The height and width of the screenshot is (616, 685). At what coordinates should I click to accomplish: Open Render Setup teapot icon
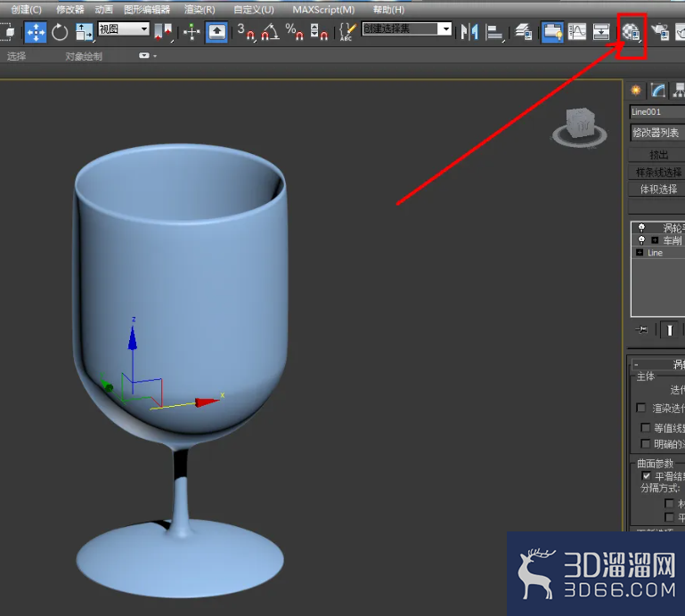coord(660,32)
